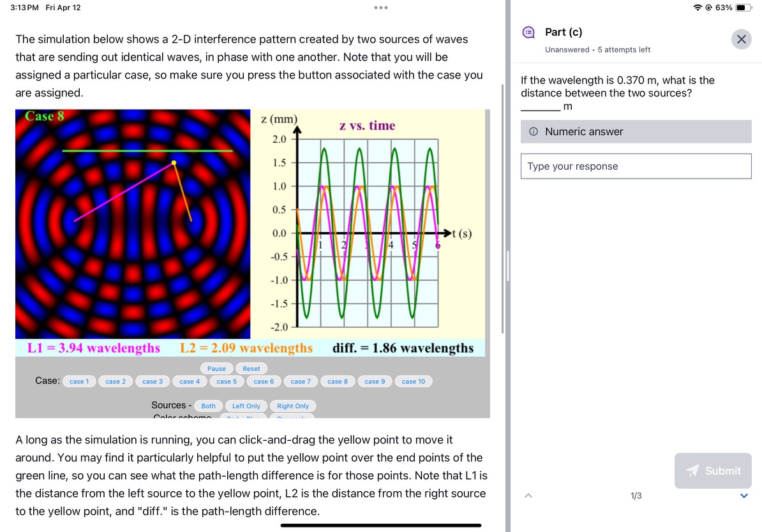Click the Part (c) question bubble icon
This screenshot has height=532, width=762.
[527, 32]
